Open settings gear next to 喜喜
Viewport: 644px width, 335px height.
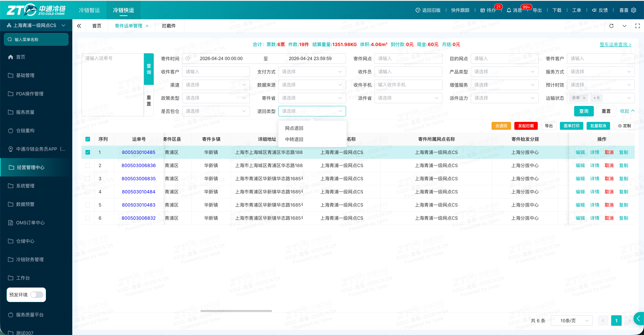(633, 10)
